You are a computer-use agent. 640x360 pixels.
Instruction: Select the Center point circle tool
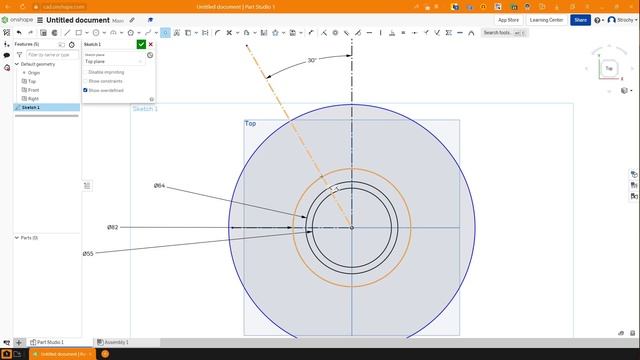pos(96,33)
